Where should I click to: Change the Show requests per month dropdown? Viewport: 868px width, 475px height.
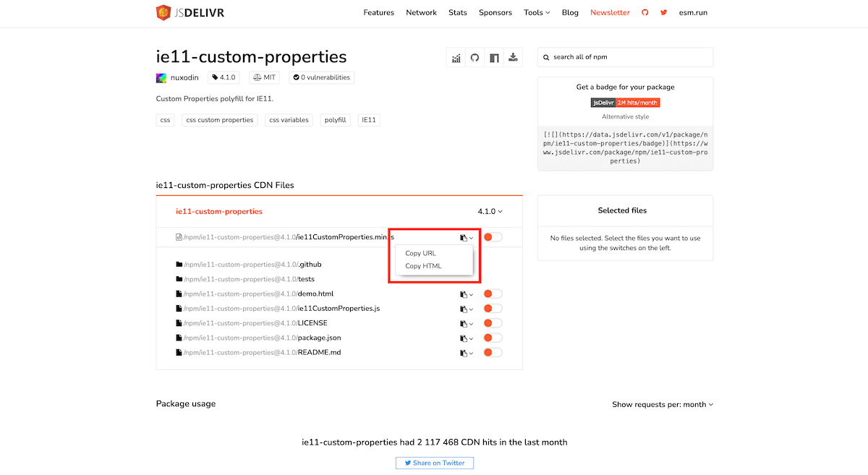663,405
